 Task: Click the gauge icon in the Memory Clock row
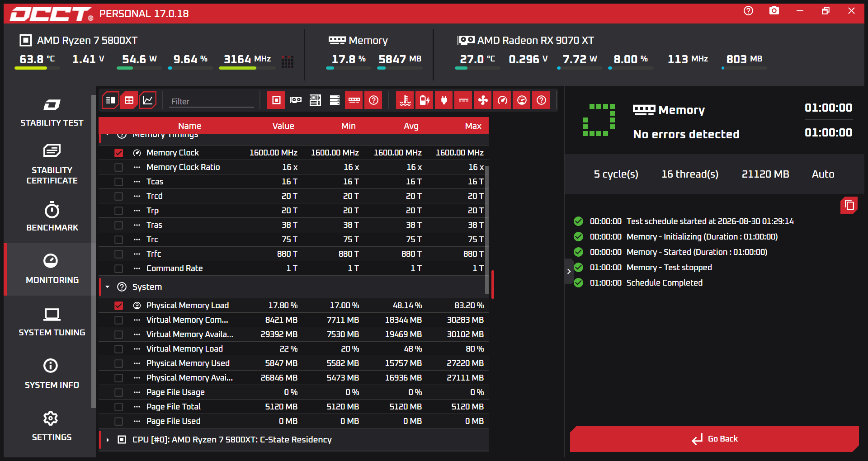137,153
